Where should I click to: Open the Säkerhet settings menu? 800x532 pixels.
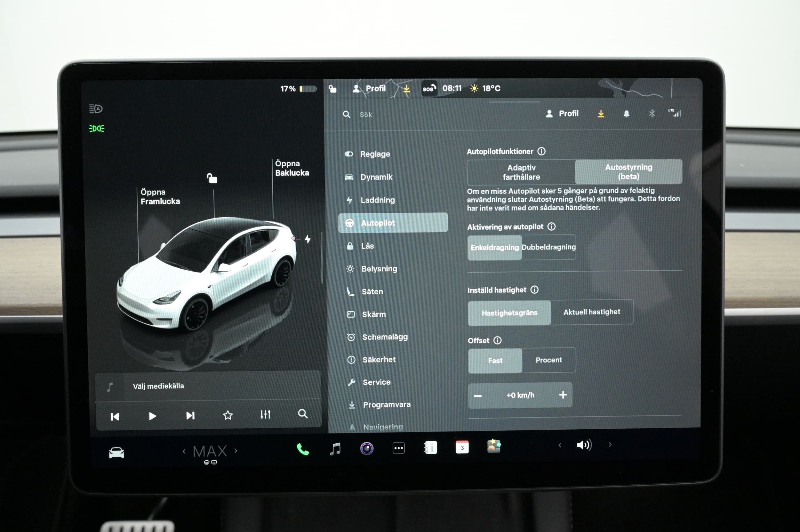coord(379,359)
